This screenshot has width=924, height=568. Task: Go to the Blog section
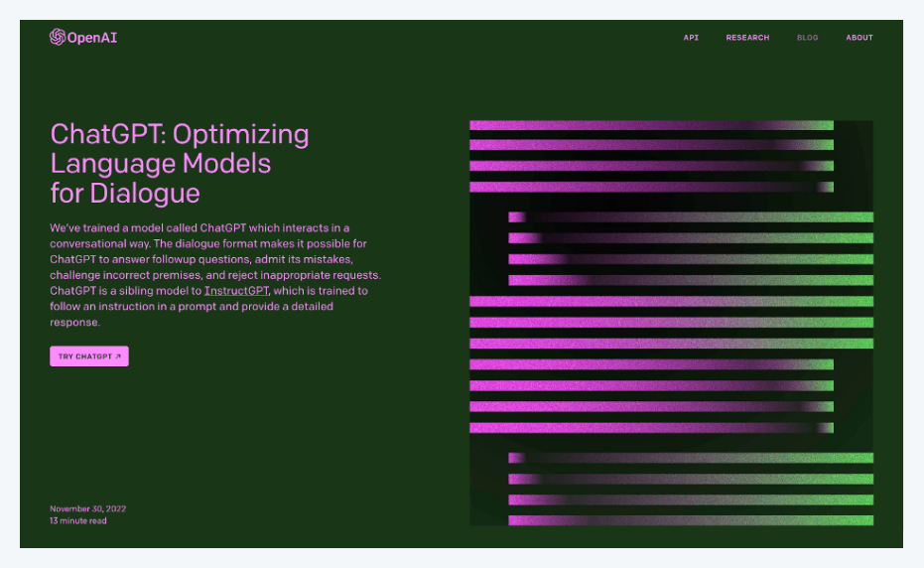807,37
